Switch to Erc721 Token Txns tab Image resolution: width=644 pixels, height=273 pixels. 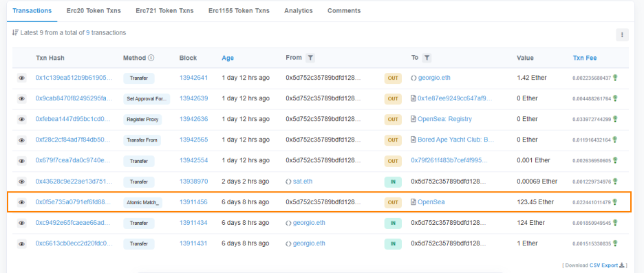point(164,11)
